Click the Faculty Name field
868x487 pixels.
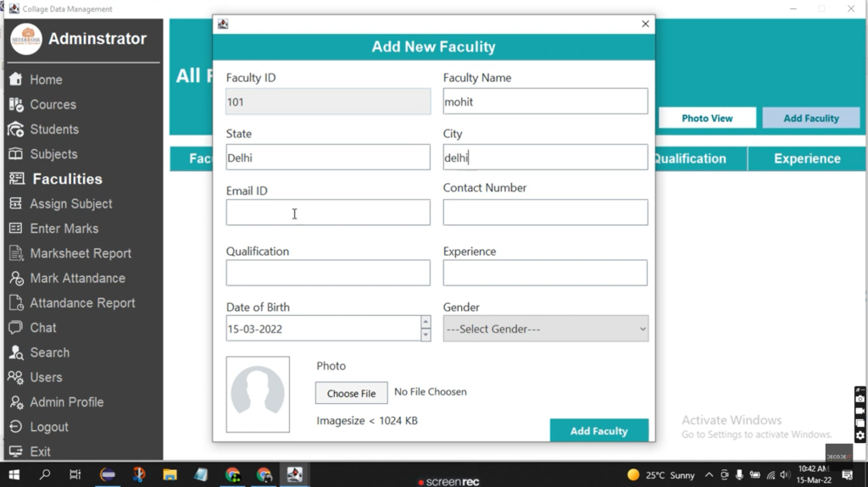(x=545, y=102)
